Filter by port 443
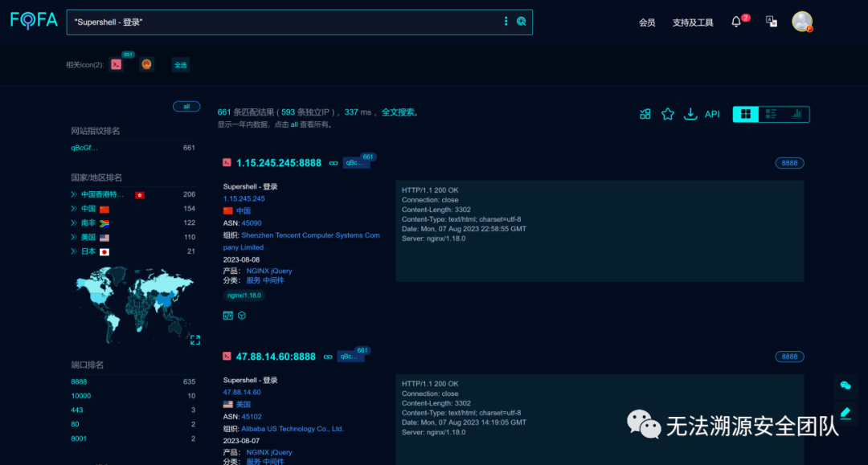 point(76,410)
